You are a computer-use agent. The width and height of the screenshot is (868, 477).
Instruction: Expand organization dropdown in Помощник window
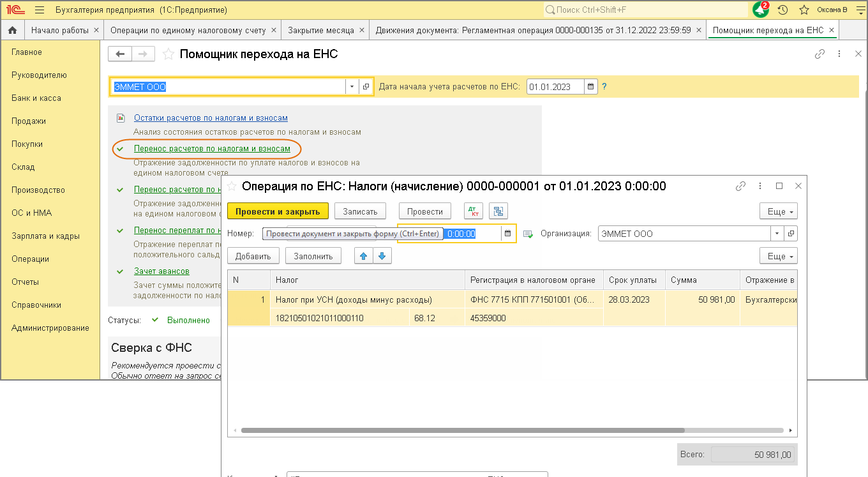[x=353, y=87]
